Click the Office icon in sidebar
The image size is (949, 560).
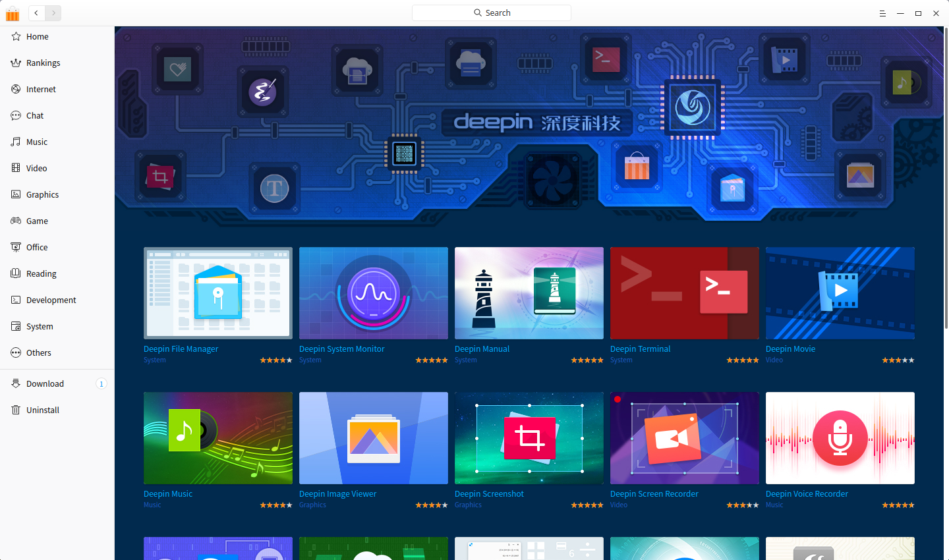click(16, 247)
